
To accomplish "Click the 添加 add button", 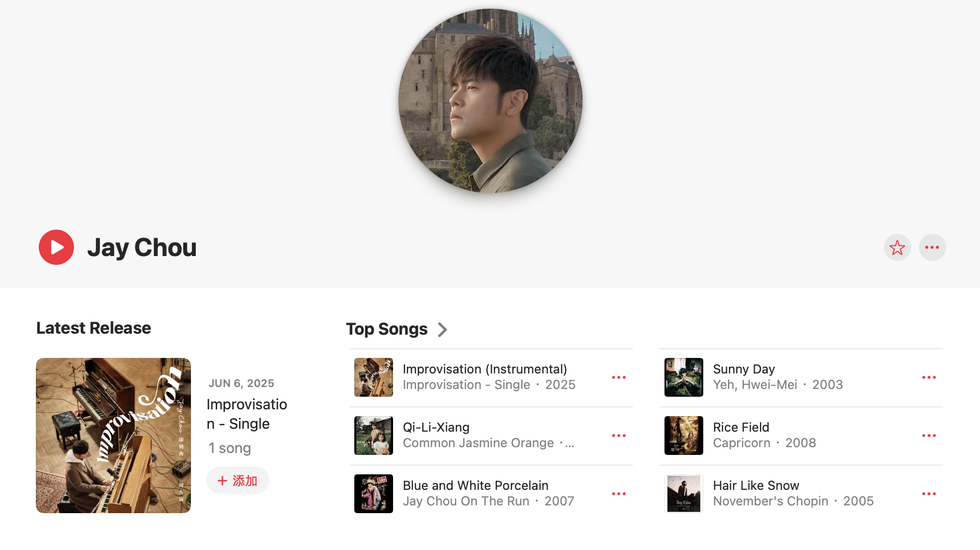I will tap(237, 480).
